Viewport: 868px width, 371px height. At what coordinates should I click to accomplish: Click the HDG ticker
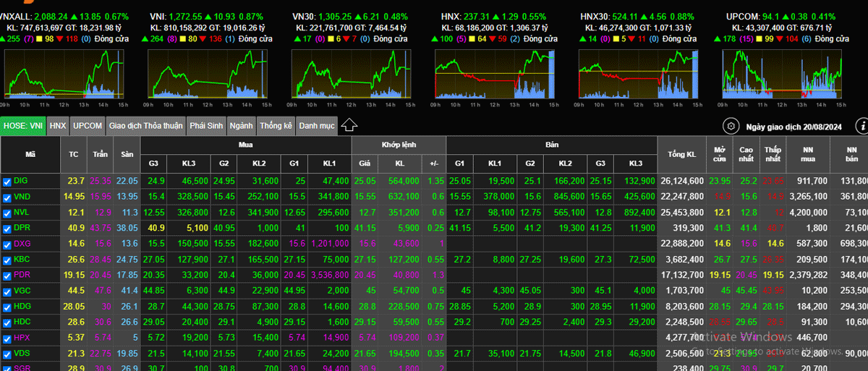[22, 307]
